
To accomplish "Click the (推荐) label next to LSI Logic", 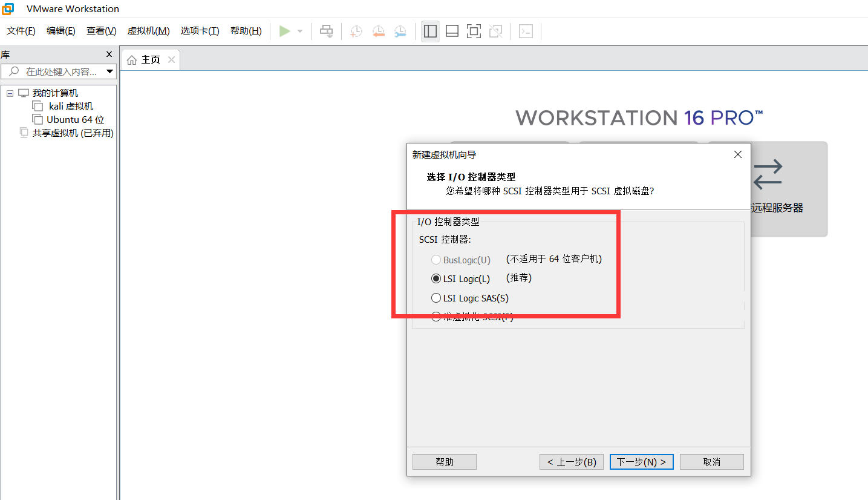I will (x=519, y=278).
